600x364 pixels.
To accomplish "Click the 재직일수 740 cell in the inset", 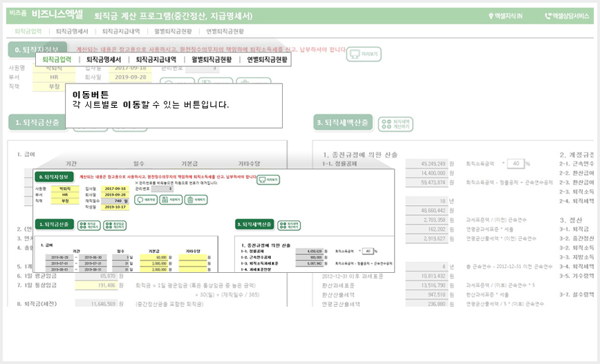I will pyautogui.click(x=115, y=201).
